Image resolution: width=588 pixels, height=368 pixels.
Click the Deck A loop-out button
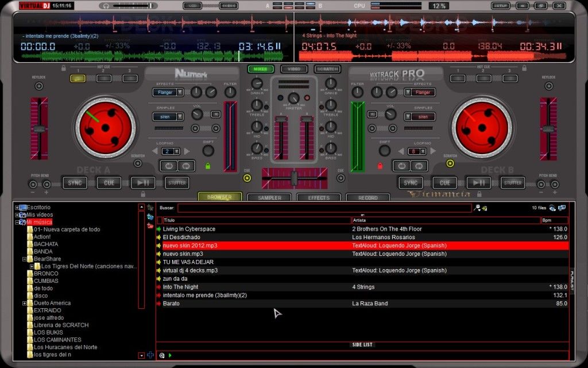(x=186, y=166)
